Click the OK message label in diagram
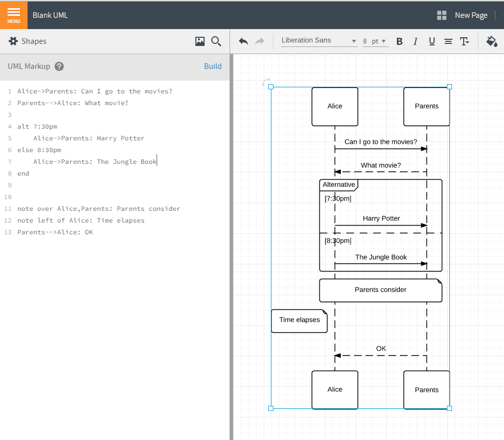 point(381,349)
